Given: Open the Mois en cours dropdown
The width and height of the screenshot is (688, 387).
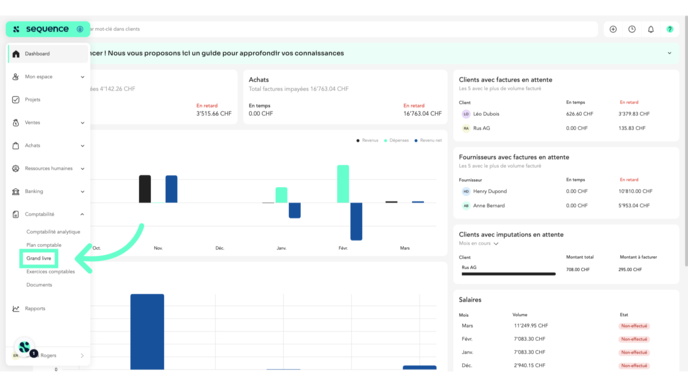Looking at the screenshot, I should coord(479,244).
